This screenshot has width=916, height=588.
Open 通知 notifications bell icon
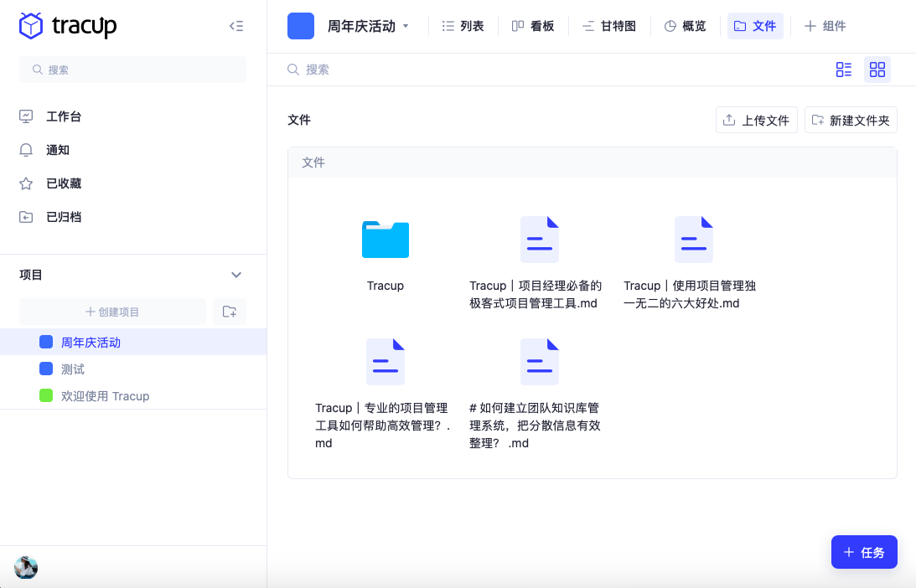point(26,150)
